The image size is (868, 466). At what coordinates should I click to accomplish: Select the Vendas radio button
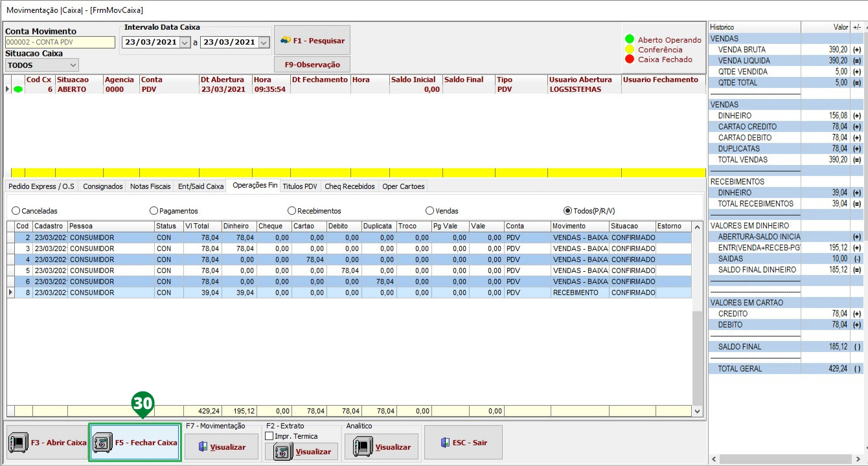click(x=429, y=211)
